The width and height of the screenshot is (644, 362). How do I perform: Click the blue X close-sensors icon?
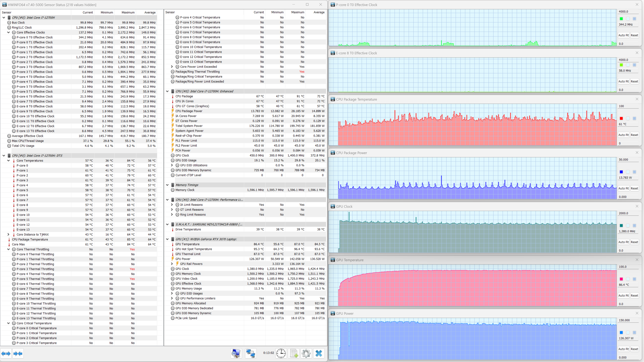coord(319,353)
